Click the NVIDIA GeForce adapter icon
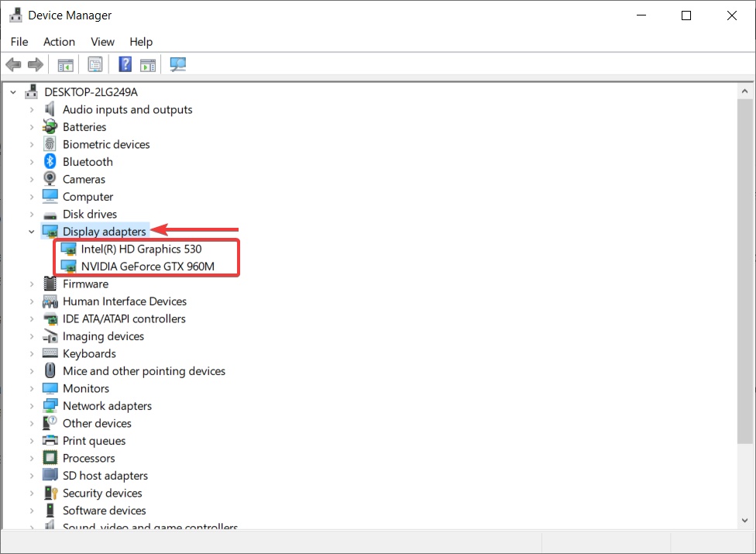 coord(68,267)
